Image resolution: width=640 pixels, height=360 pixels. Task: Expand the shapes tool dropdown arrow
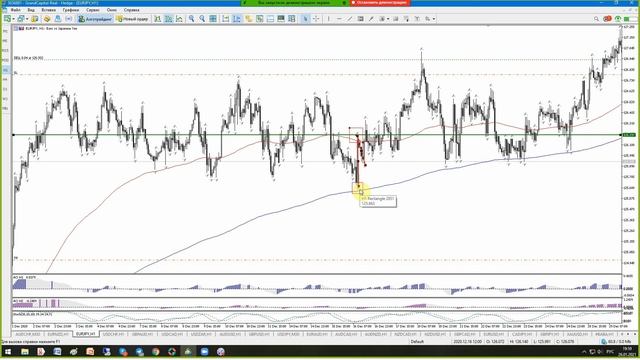coord(387,19)
